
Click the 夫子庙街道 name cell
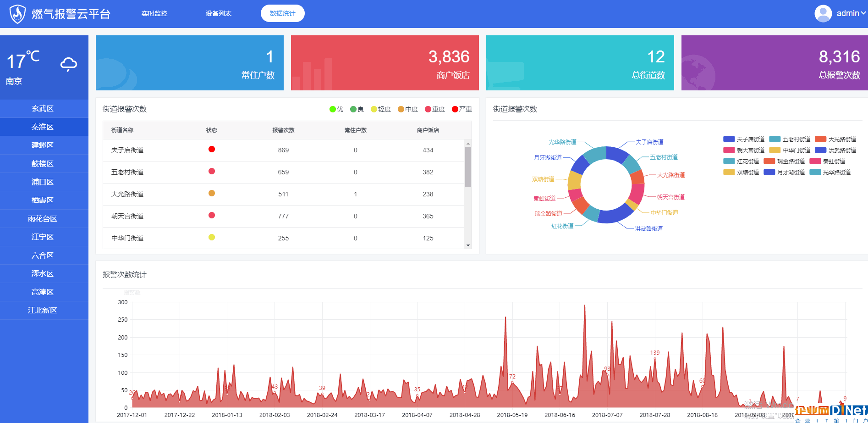click(x=127, y=150)
